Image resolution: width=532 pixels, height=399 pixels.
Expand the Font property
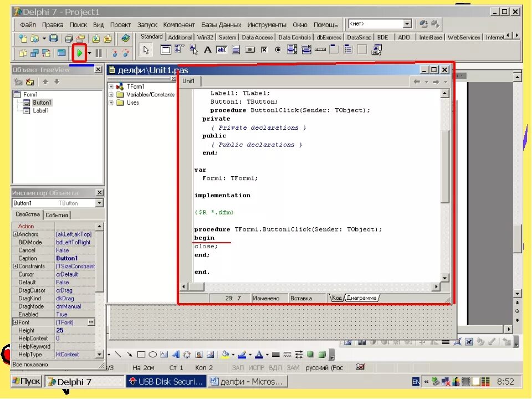pyautogui.click(x=16, y=323)
